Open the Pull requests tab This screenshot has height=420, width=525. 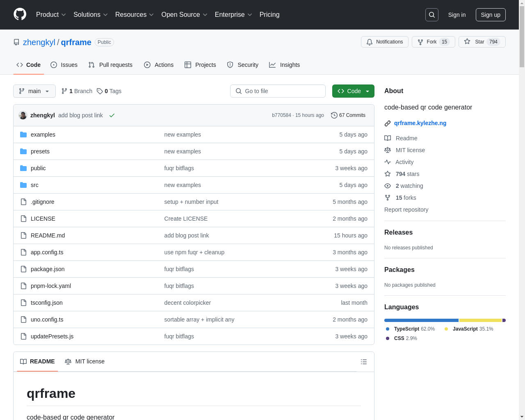pyautogui.click(x=110, y=65)
